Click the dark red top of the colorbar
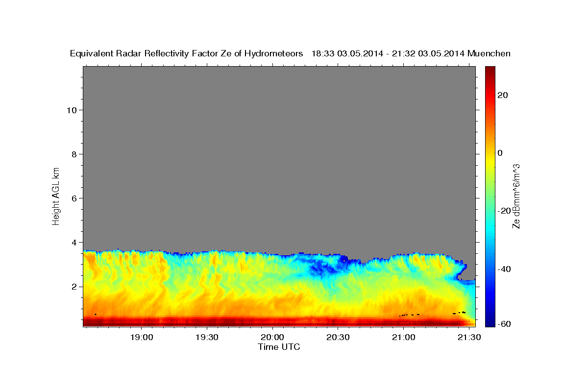Image resolution: width=588 pixels, height=392 pixels. pyautogui.click(x=490, y=71)
